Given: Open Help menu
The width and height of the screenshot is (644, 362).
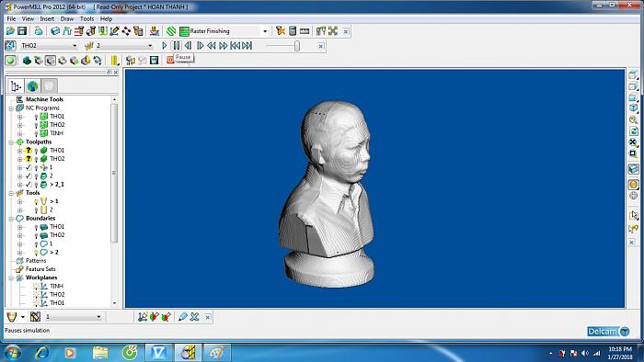Looking at the screenshot, I should [x=106, y=19].
